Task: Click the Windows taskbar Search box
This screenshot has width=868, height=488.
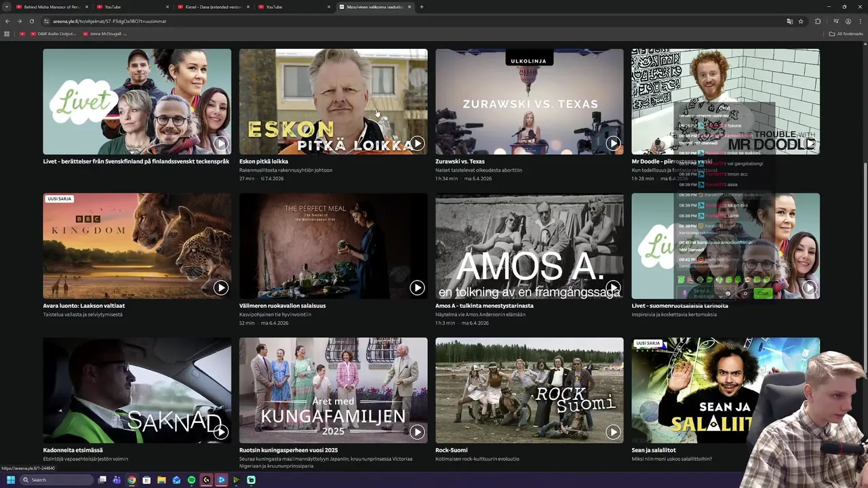Action: pyautogui.click(x=56, y=480)
